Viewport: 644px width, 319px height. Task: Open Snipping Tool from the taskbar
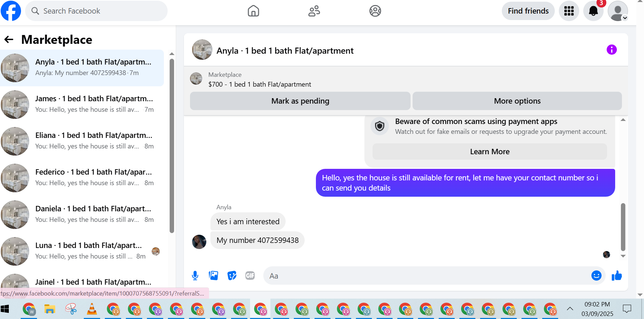(71, 309)
